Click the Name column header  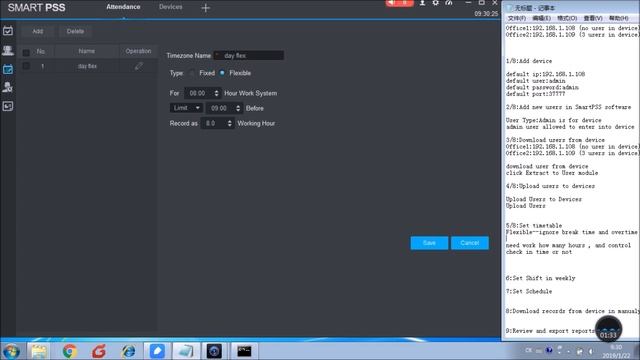[x=87, y=51]
